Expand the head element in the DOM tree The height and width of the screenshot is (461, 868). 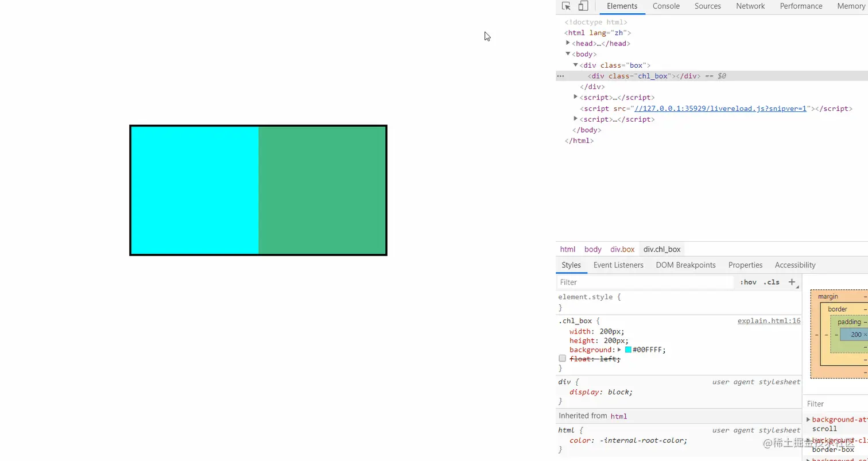pyautogui.click(x=568, y=43)
